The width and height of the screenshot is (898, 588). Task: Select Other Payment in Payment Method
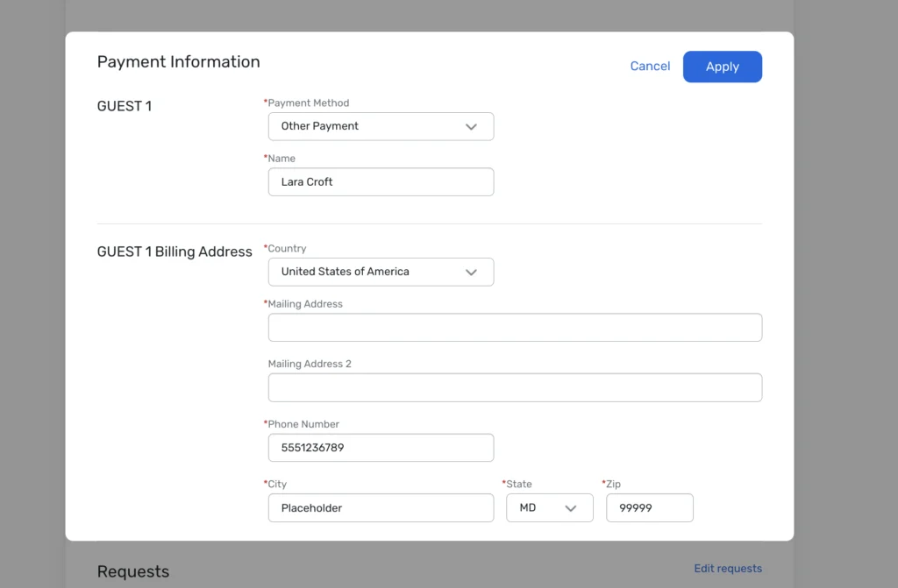[x=317, y=126]
